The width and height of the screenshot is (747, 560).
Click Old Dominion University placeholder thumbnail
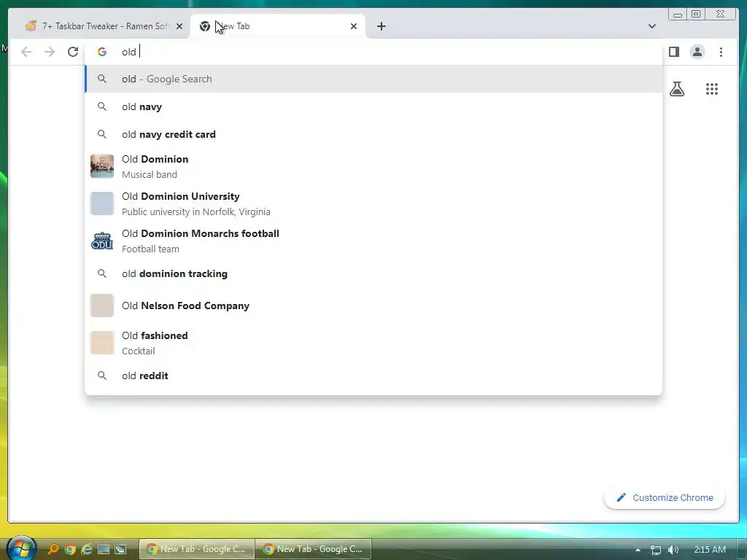pos(102,203)
